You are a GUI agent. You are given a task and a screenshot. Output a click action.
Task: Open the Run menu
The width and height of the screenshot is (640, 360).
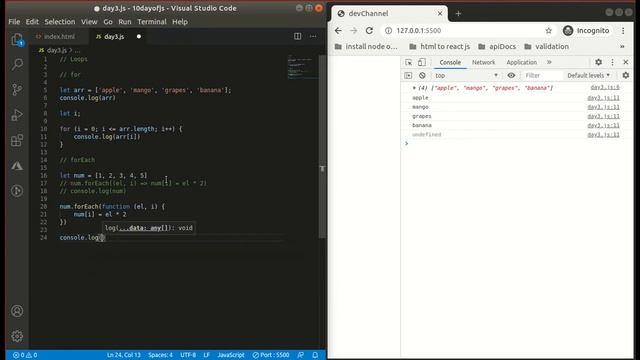tap(125, 22)
